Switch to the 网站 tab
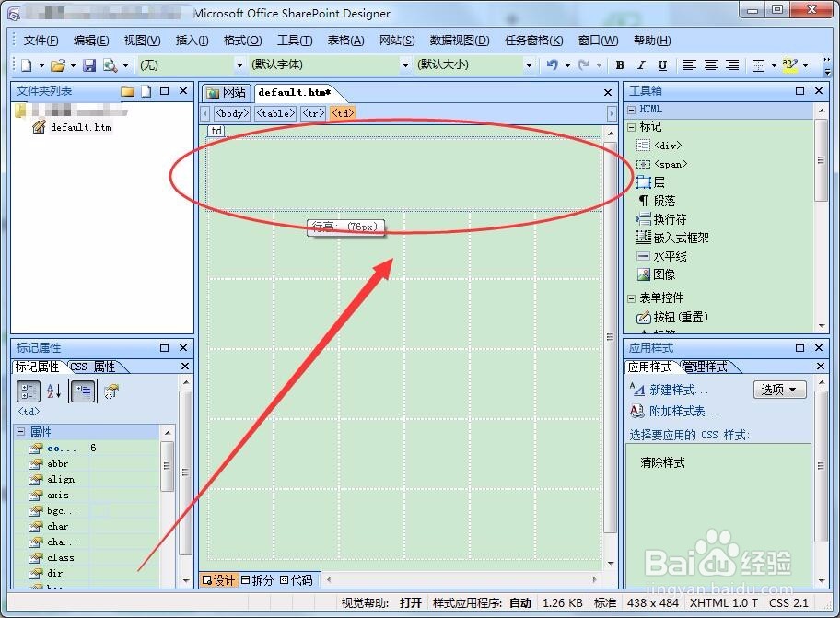The image size is (840, 618). click(x=227, y=93)
